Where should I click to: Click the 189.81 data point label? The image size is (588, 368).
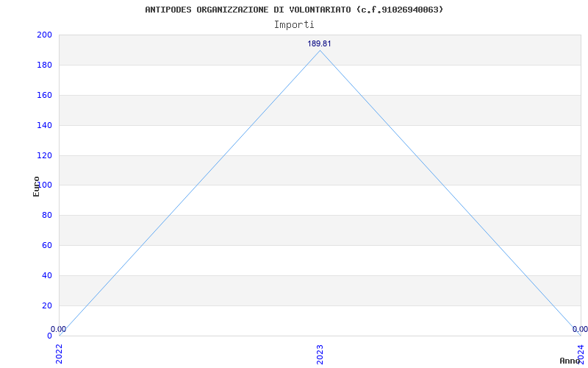[x=319, y=43]
